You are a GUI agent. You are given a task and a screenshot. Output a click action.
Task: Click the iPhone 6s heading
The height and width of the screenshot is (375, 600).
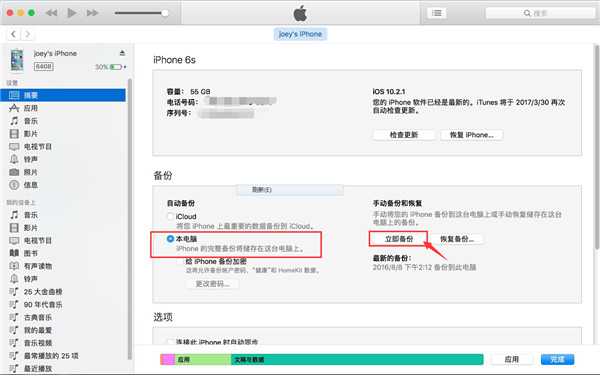coord(174,60)
